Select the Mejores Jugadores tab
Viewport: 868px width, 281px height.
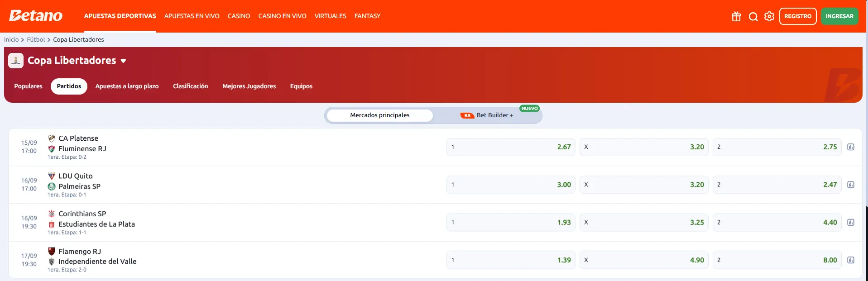(249, 86)
